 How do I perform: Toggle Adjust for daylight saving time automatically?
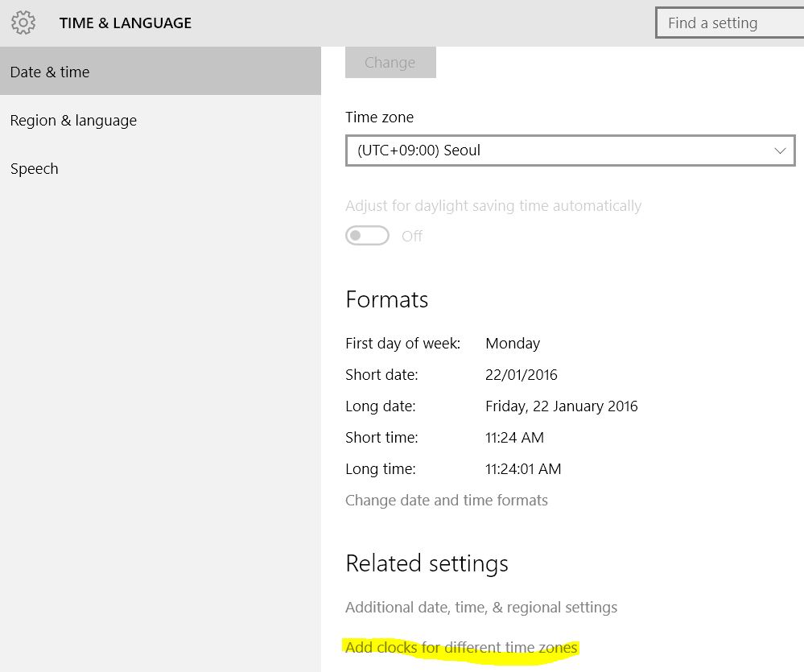(x=367, y=235)
